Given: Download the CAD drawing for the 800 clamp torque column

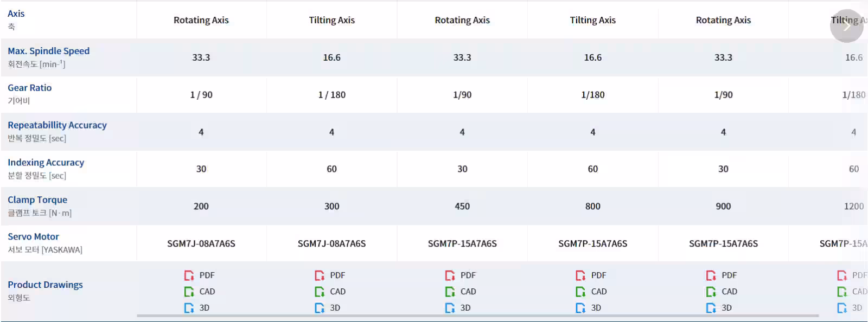Looking at the screenshot, I should point(591,292).
